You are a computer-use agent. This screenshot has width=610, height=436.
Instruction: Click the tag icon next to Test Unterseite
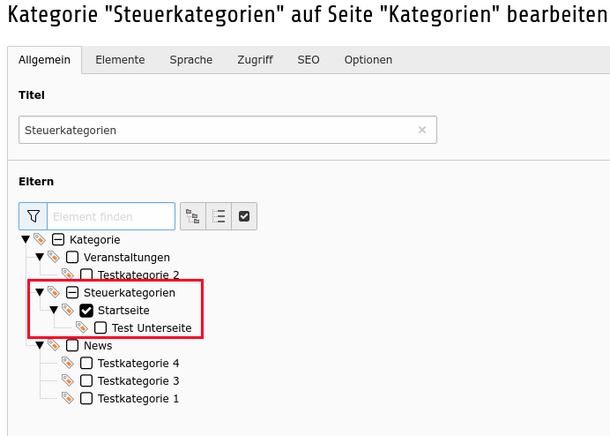(82, 327)
